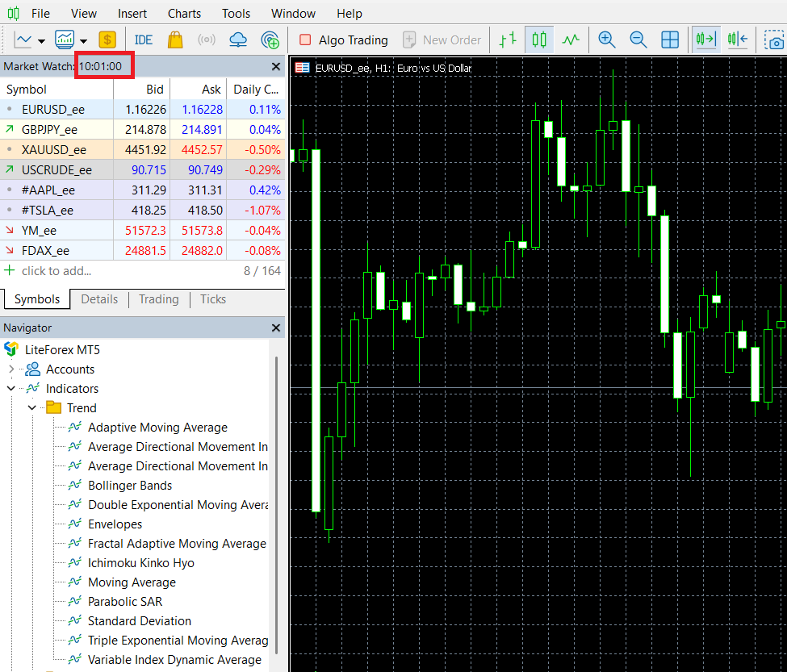Screen dimensions: 787x672
Task: Collapse the Indicators tree node
Action: click(11, 389)
